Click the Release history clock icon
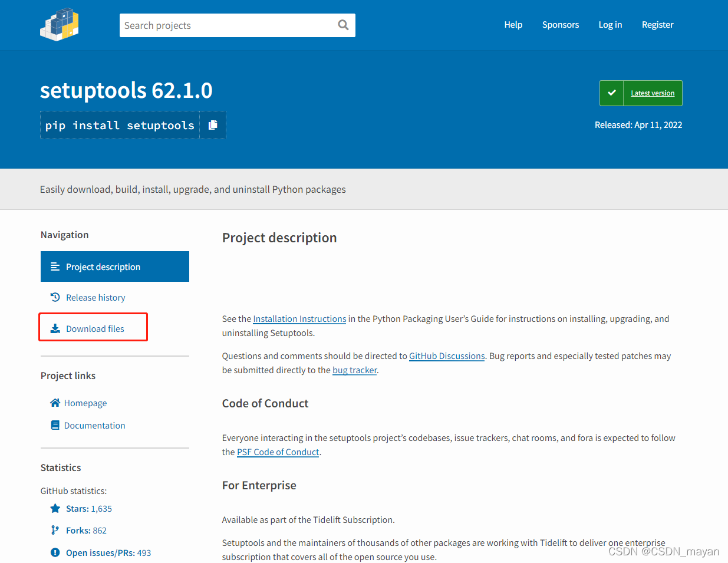Viewport: 728px width, 563px height. click(x=55, y=297)
